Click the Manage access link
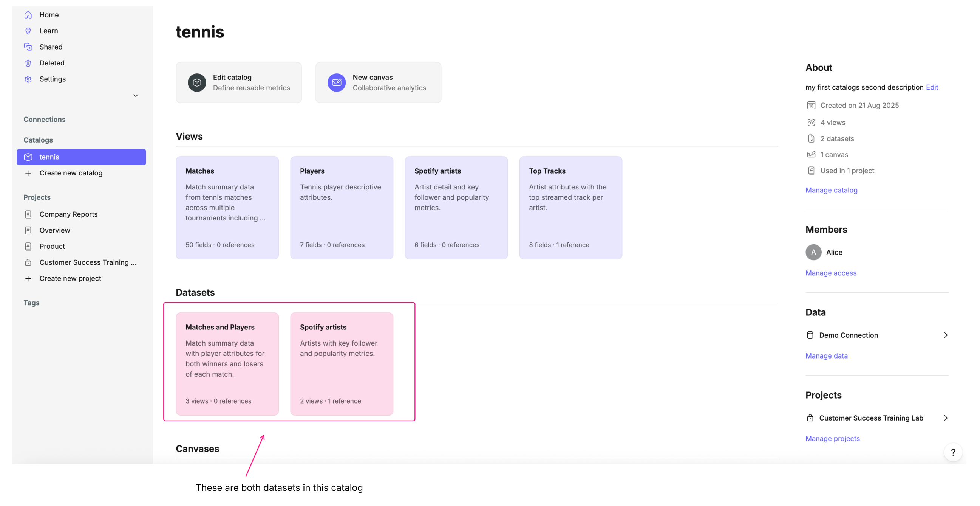980x506 pixels. [830, 273]
